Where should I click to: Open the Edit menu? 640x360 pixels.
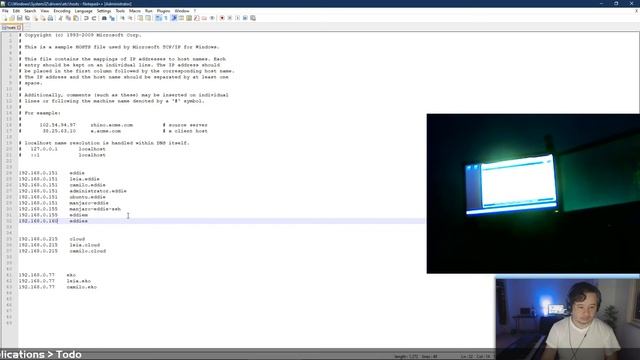pyautogui.click(x=16, y=11)
